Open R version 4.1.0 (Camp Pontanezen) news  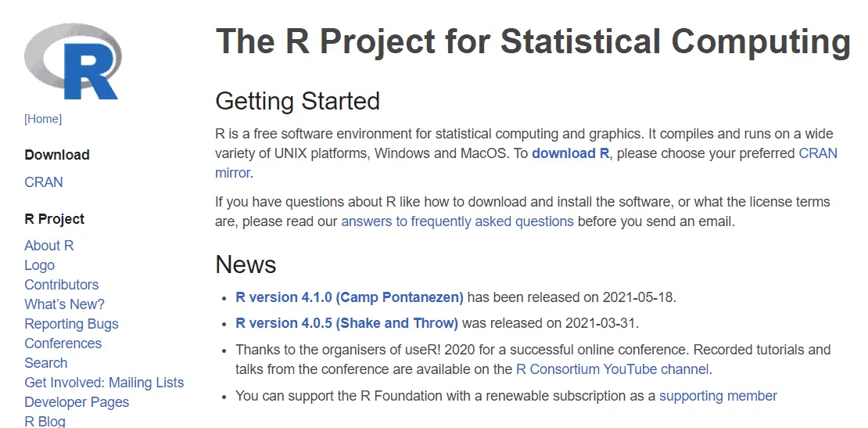(x=350, y=297)
